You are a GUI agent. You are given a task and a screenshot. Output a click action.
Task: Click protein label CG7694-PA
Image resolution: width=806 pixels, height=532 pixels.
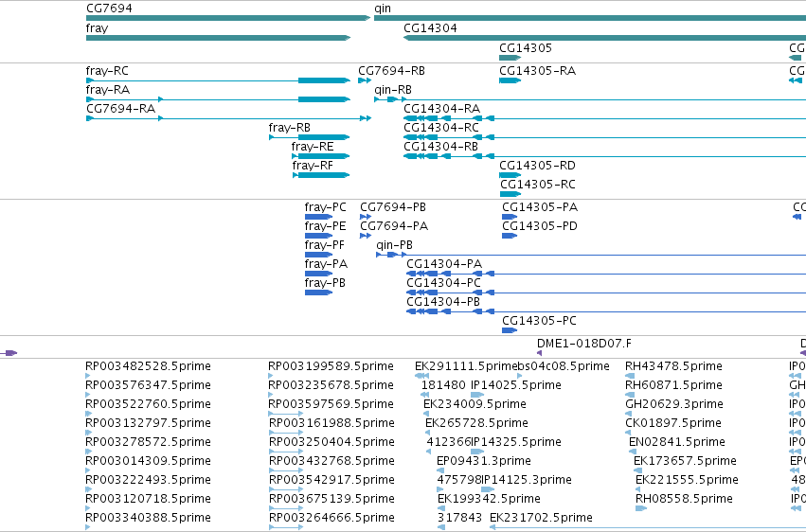394,226
